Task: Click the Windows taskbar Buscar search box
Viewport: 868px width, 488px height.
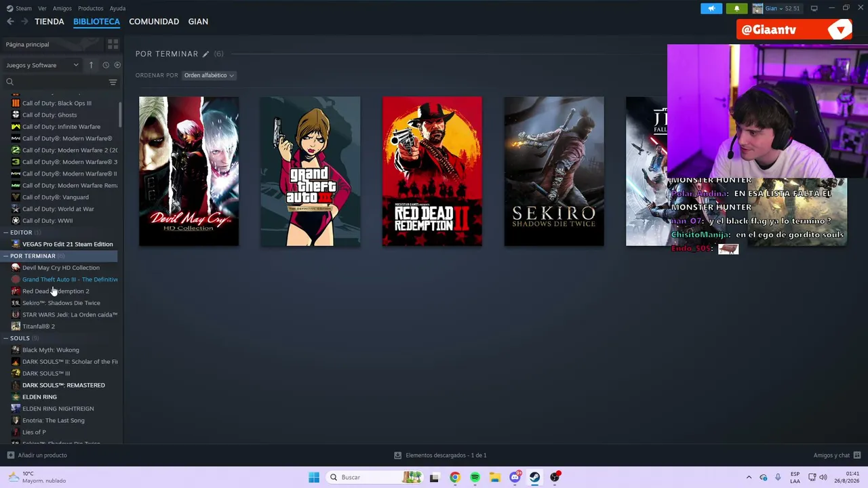Action: [375, 477]
